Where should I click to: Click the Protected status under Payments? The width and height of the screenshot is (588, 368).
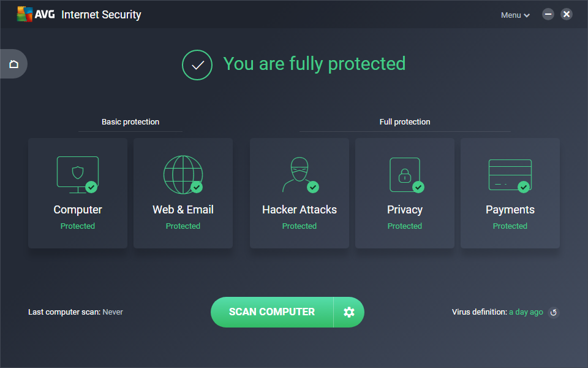(510, 226)
